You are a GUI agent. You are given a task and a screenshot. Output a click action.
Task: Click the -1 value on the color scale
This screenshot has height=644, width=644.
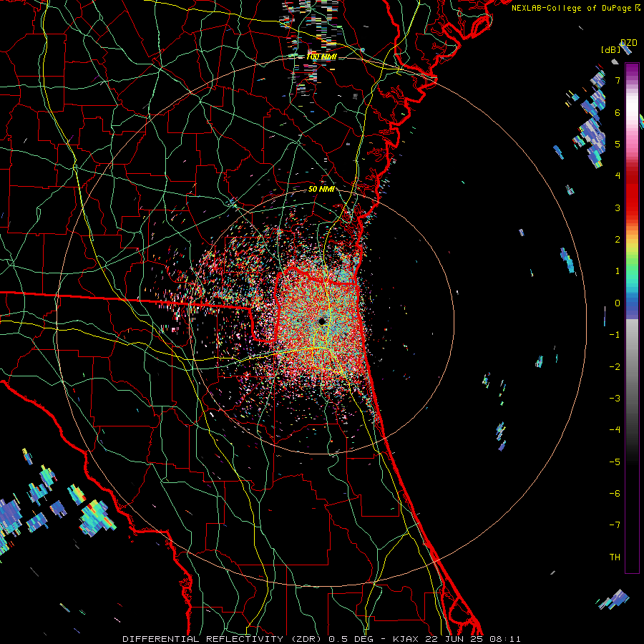(615, 335)
